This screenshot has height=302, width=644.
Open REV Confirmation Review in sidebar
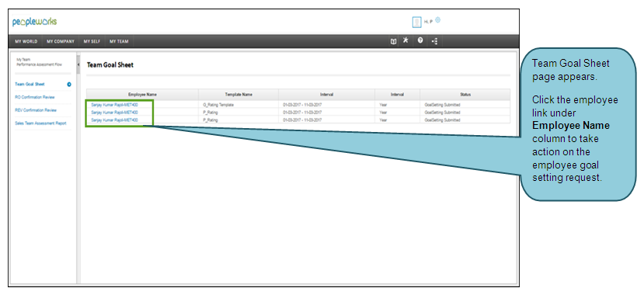point(36,110)
